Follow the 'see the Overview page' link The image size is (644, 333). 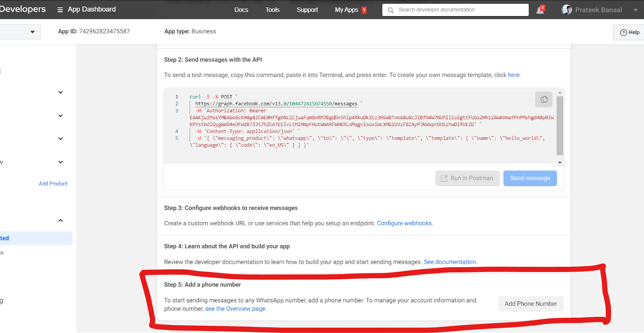[x=235, y=309]
